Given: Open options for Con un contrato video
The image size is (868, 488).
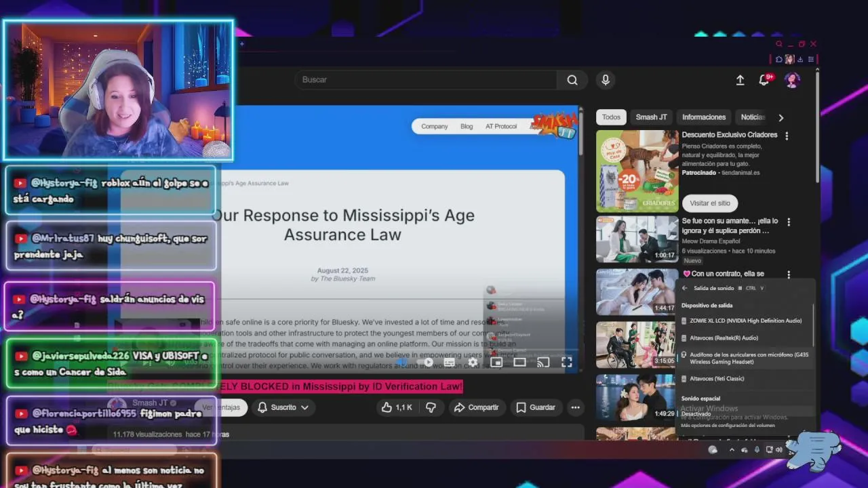Looking at the screenshot, I should [x=788, y=274].
